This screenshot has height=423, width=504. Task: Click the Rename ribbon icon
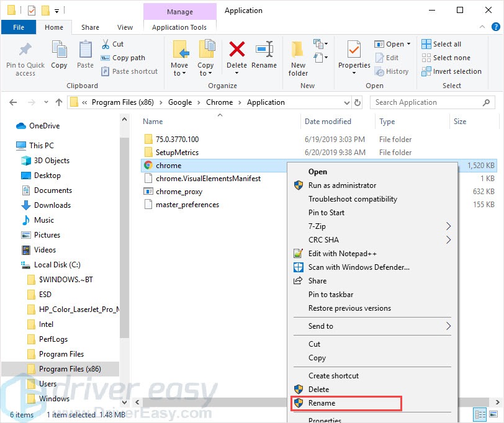[x=264, y=49]
